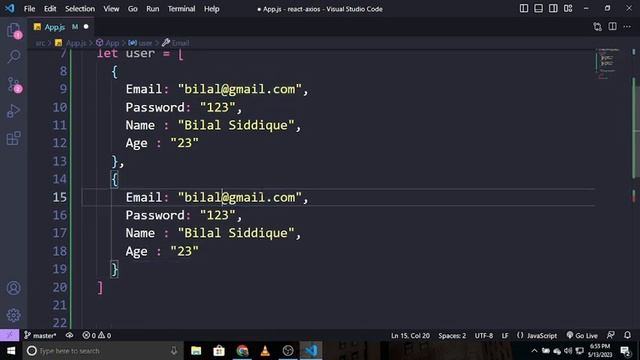This screenshot has width=640, height=360.
Task: Open the Run menu
Action: [x=153, y=9]
